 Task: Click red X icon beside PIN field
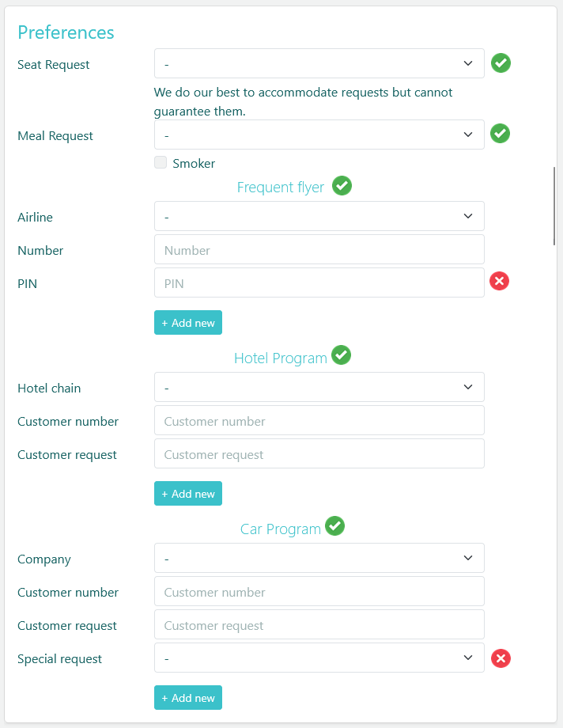pyautogui.click(x=499, y=281)
